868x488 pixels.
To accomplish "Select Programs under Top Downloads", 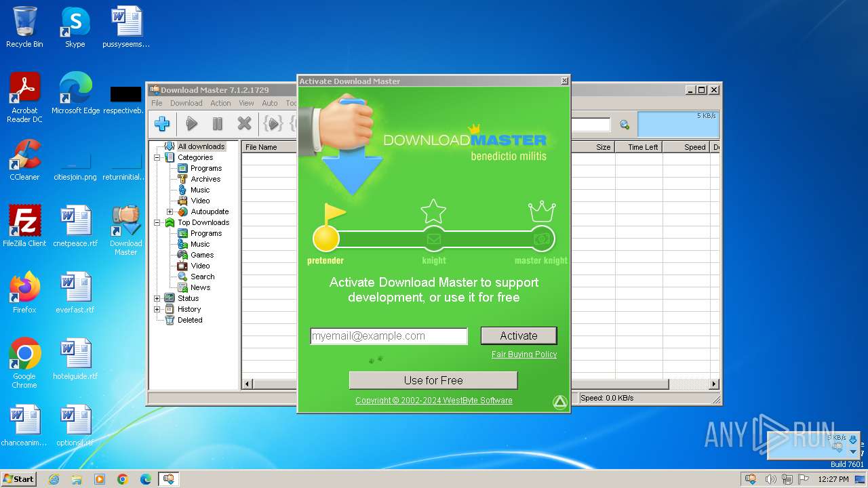I will pos(206,233).
